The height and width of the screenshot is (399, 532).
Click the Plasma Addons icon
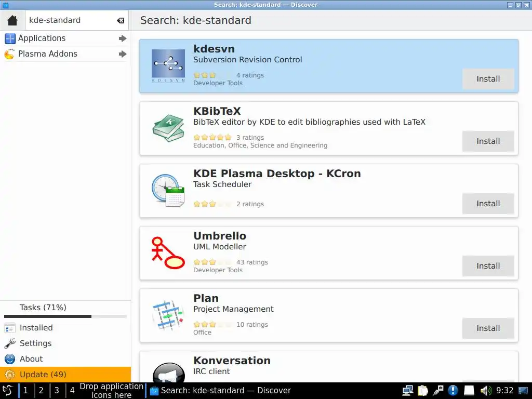[10, 54]
